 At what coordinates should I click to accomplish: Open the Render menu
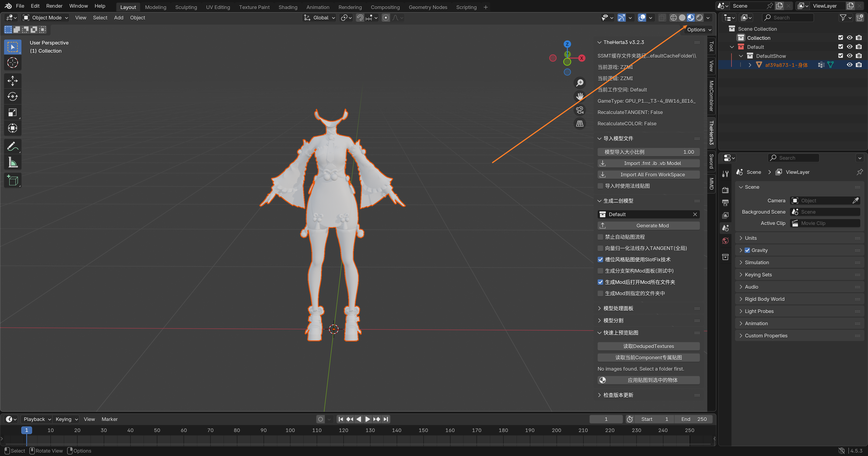point(54,6)
